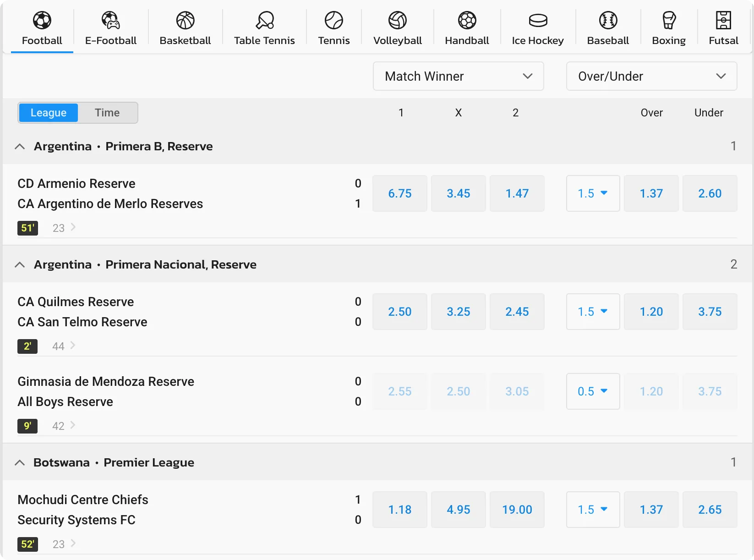The height and width of the screenshot is (560, 754).
Task: Select Over 1.37 in the CD Armenio match
Action: [x=651, y=193]
